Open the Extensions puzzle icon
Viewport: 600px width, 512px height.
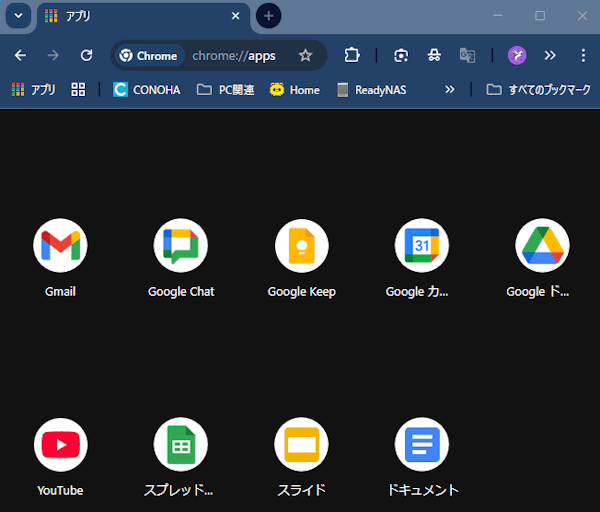pyautogui.click(x=352, y=55)
